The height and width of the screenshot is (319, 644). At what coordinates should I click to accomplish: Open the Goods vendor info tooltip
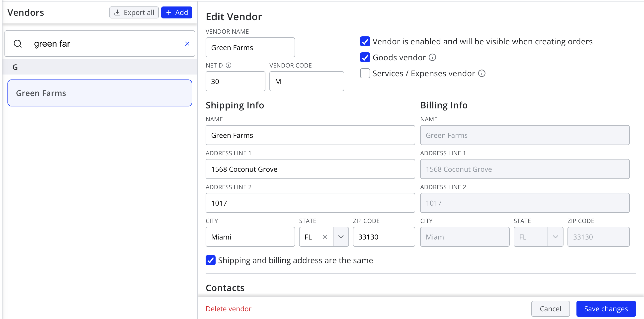[x=432, y=58]
